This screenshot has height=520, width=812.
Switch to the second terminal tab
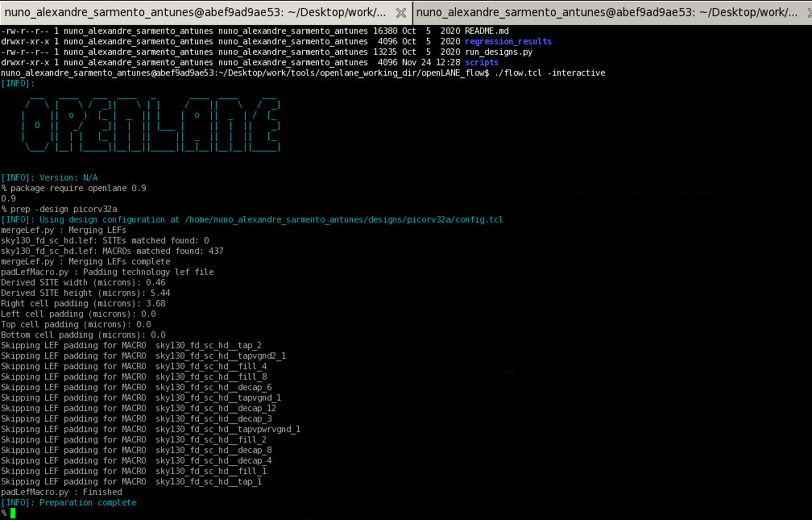pyautogui.click(x=612, y=12)
